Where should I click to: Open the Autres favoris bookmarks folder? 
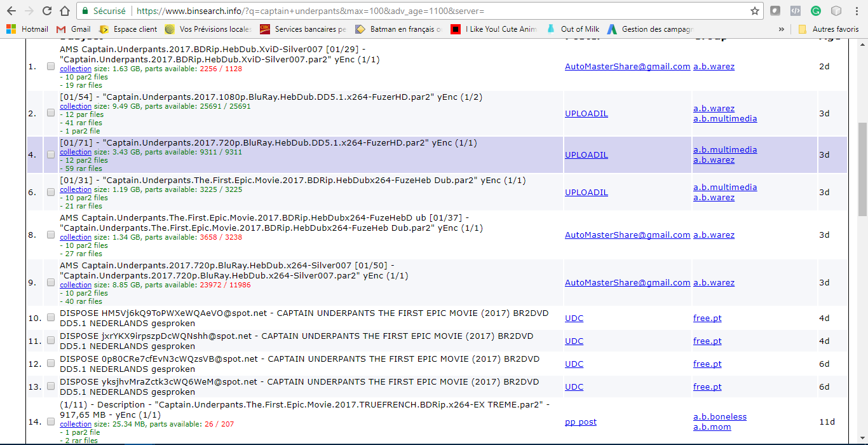pyautogui.click(x=829, y=29)
